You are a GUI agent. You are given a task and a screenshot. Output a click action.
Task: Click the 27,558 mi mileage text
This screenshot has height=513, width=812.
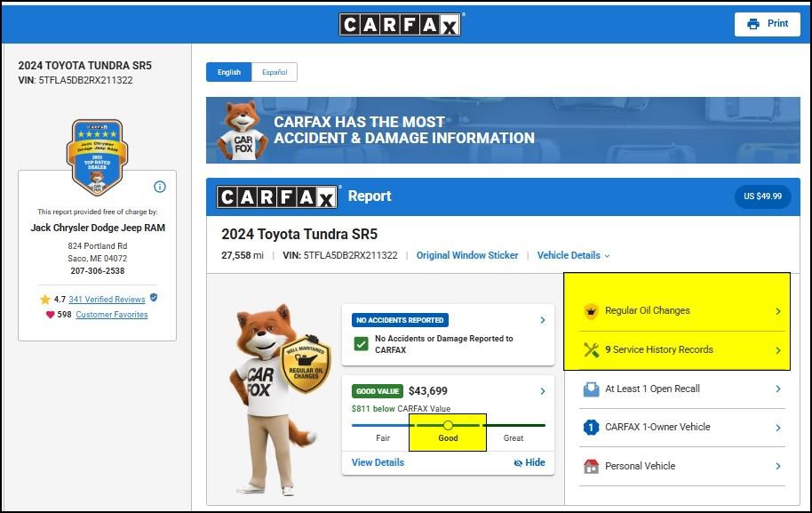243,255
